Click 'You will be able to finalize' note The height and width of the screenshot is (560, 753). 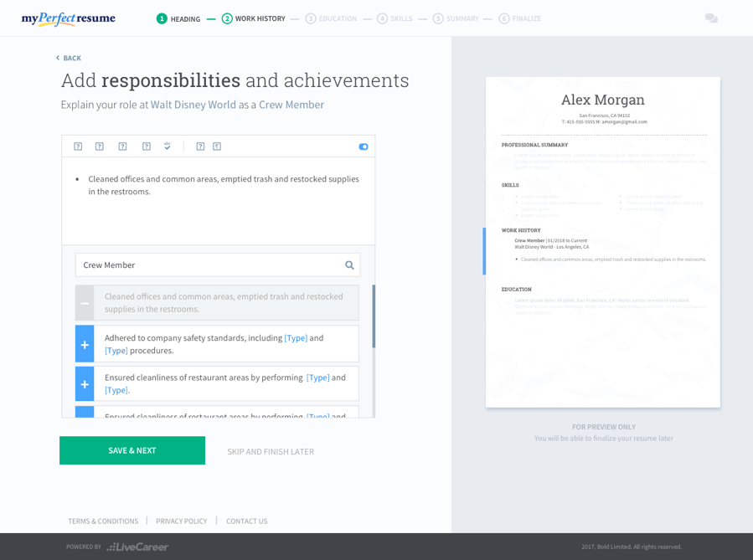click(604, 438)
